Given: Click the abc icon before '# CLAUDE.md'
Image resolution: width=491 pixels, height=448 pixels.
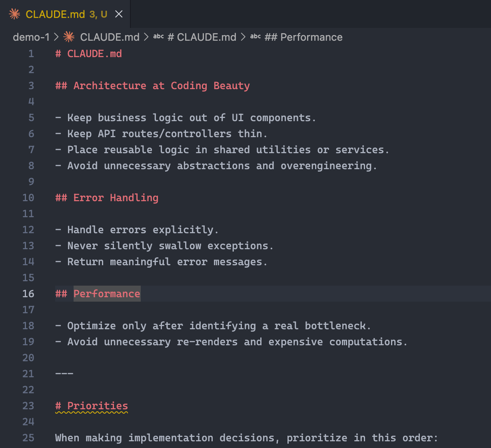Looking at the screenshot, I should (159, 36).
